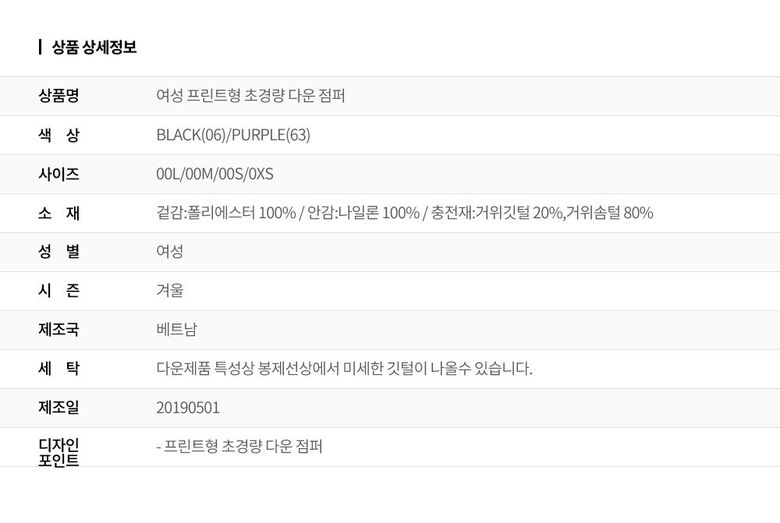This screenshot has width=780, height=523.
Task: Click the 디자인 포인트 row label
Action: (59, 453)
